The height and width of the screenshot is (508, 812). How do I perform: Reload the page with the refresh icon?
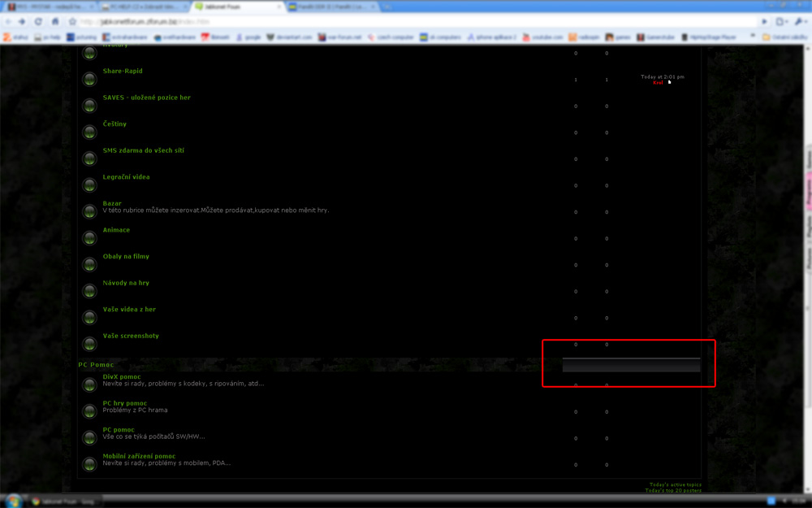pyautogui.click(x=38, y=22)
